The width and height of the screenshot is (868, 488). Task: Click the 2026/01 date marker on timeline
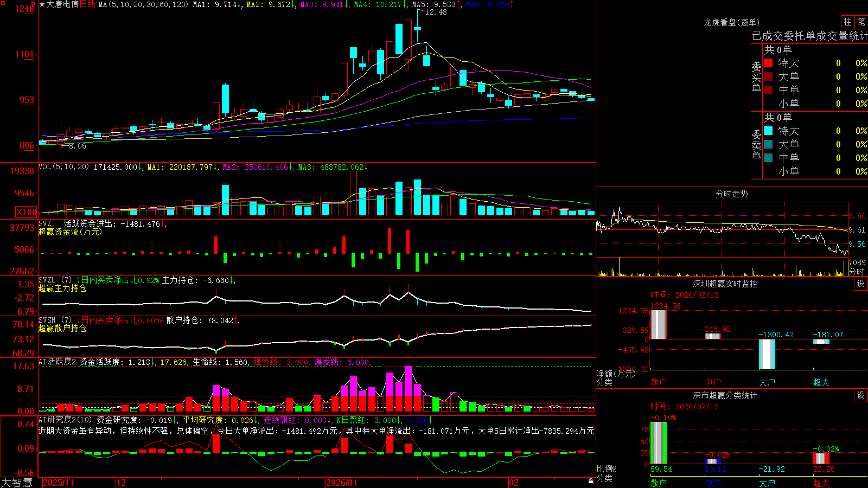pos(341,483)
